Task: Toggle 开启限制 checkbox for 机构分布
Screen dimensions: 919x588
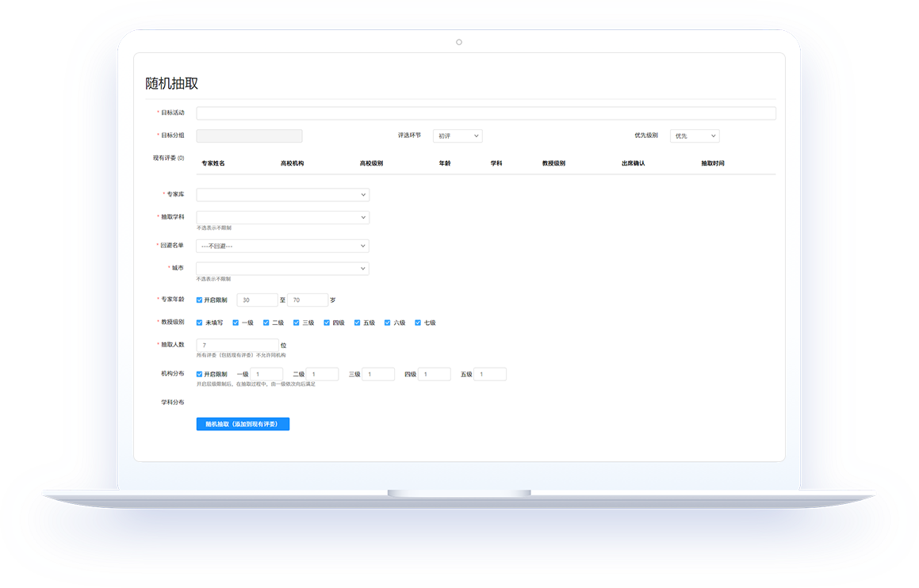Action: tap(200, 374)
